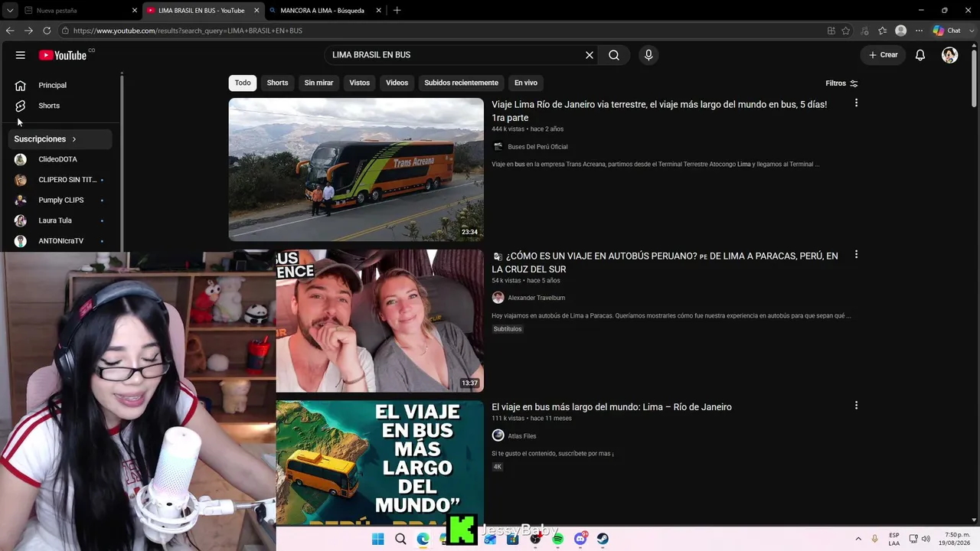Image resolution: width=980 pixels, height=551 pixels.
Task: Open the Pumply CLIPS subscription
Action: tap(60, 201)
